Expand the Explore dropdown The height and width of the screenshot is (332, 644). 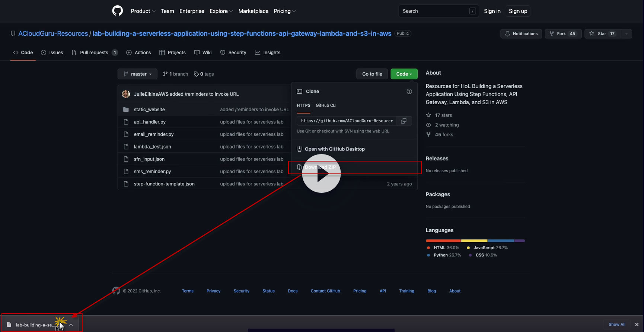pos(221,11)
